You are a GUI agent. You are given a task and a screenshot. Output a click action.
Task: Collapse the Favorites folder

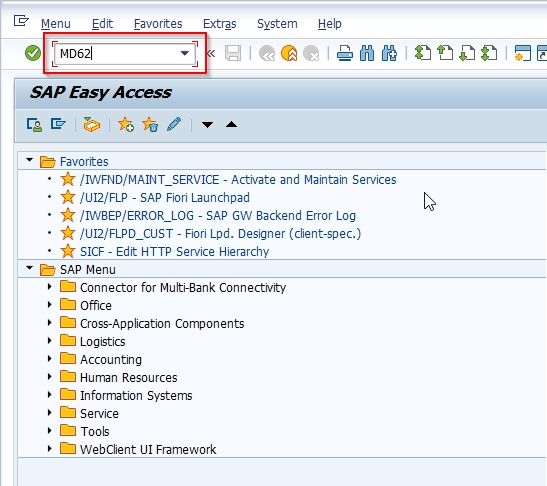click(30, 160)
